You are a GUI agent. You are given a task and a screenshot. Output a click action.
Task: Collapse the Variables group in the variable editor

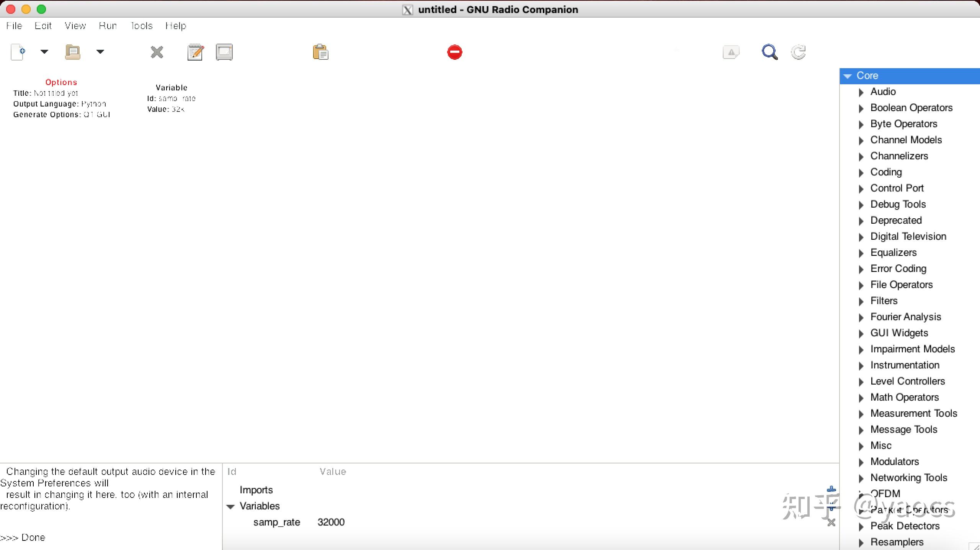230,507
